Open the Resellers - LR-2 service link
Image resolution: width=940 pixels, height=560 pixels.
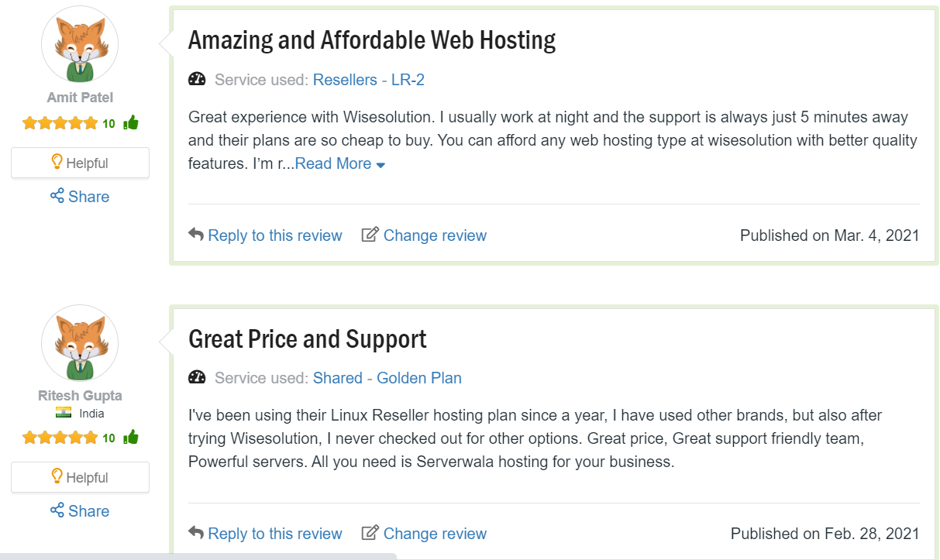coord(368,80)
